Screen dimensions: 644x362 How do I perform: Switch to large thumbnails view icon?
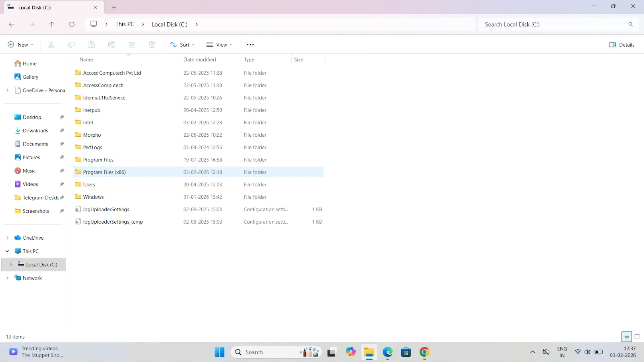[x=637, y=337]
